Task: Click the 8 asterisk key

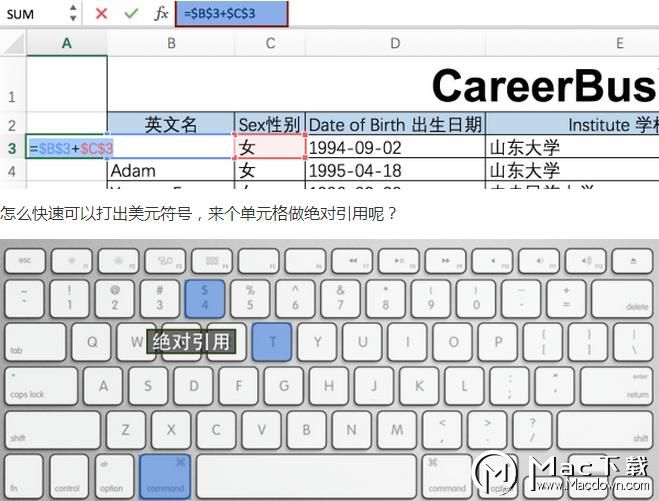Action: 385,298
